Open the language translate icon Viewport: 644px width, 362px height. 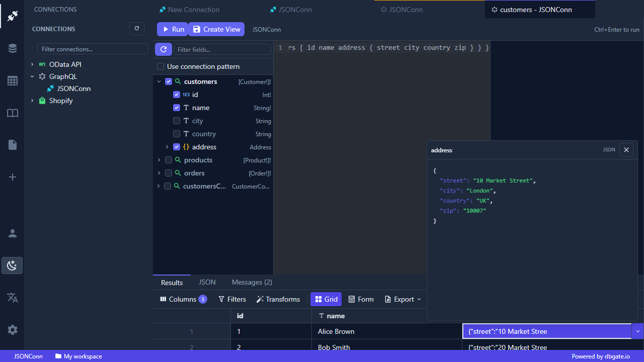click(13, 298)
